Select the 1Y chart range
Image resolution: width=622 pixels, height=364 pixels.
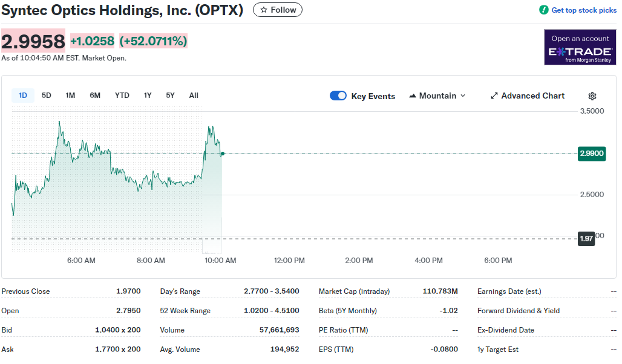click(147, 95)
